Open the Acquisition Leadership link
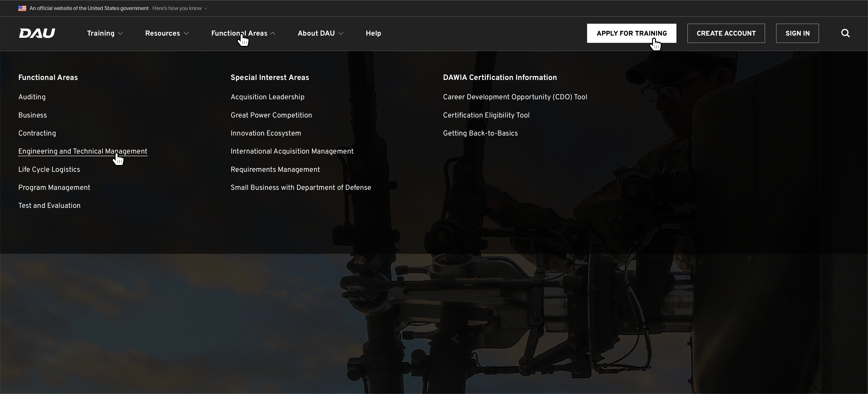868x394 pixels. point(267,97)
